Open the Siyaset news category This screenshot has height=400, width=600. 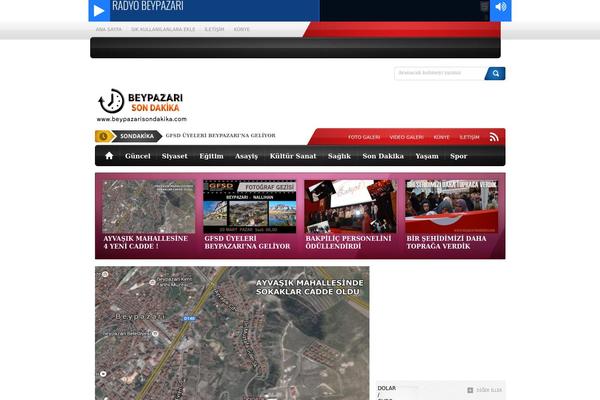[174, 156]
